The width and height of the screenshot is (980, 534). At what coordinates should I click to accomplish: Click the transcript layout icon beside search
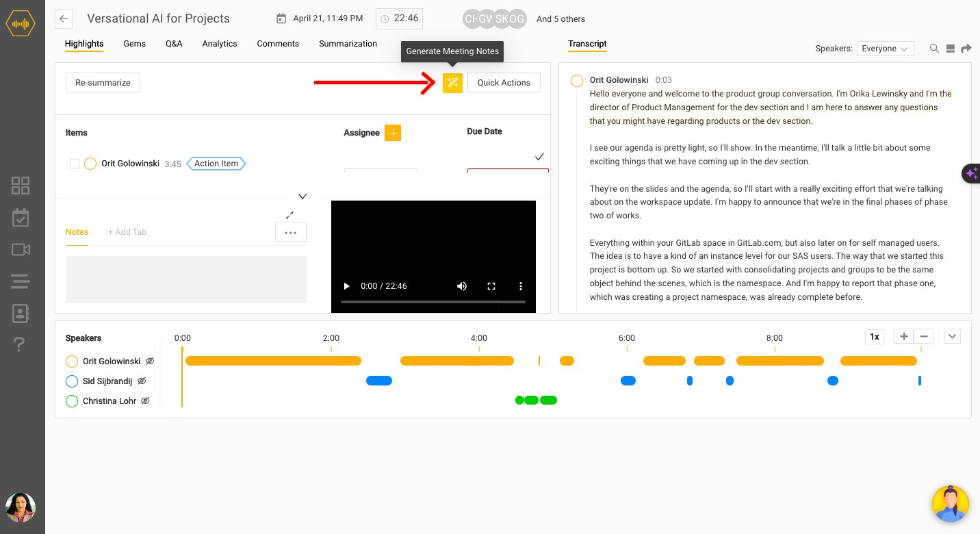coord(950,49)
